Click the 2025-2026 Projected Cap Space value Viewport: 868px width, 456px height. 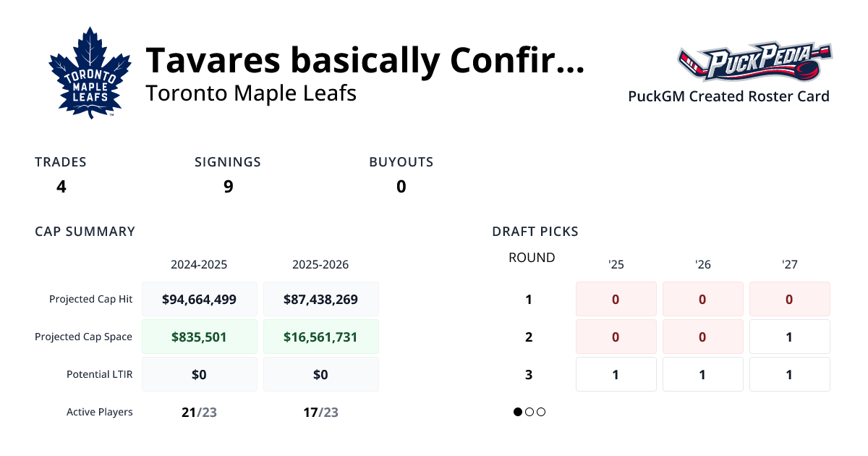[320, 337]
